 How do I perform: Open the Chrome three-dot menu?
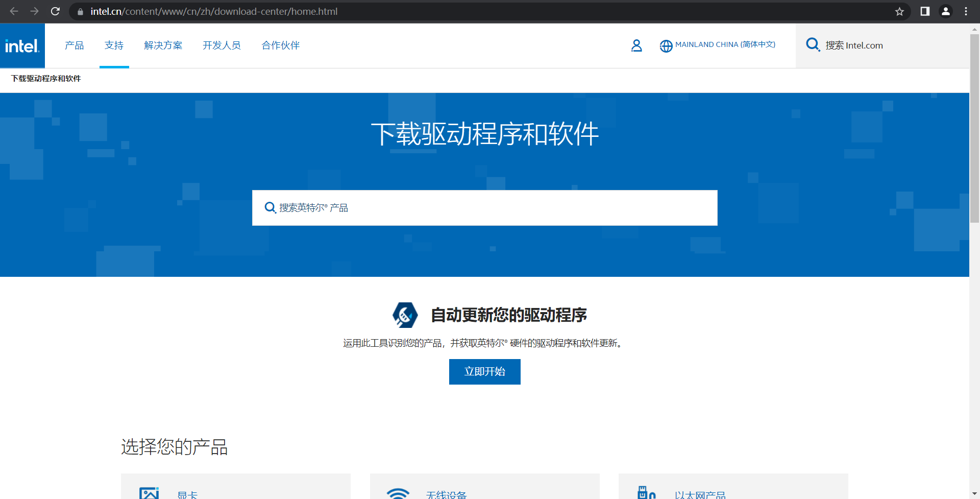coord(966,11)
